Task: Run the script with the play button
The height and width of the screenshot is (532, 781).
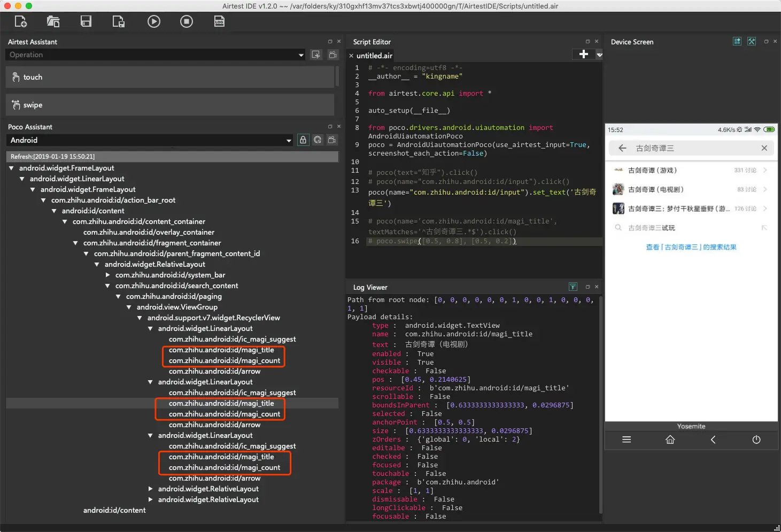Action: (153, 22)
